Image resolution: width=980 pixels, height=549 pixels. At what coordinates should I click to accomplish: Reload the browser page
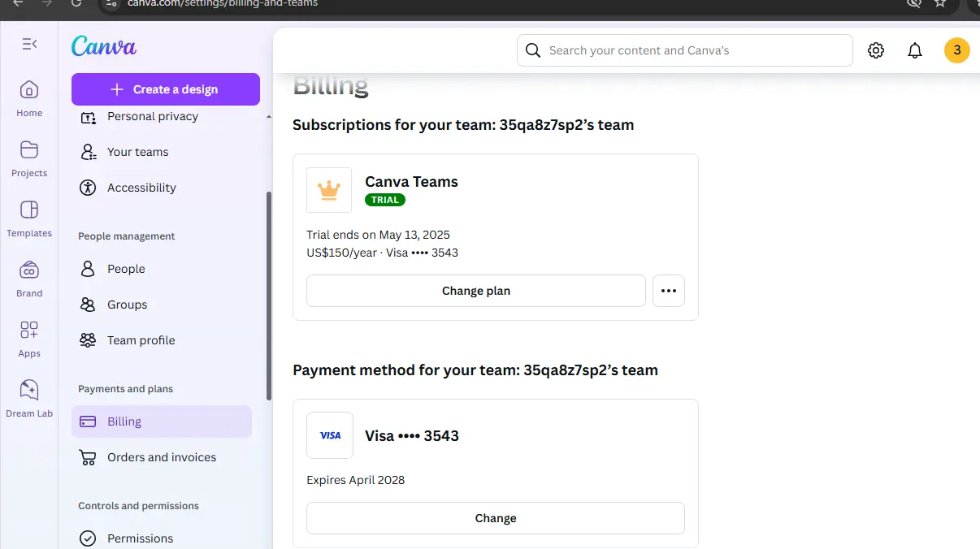pyautogui.click(x=76, y=3)
